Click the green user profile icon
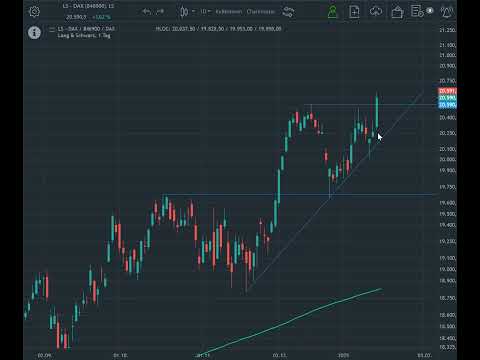The width and height of the screenshot is (480, 360). click(x=332, y=12)
